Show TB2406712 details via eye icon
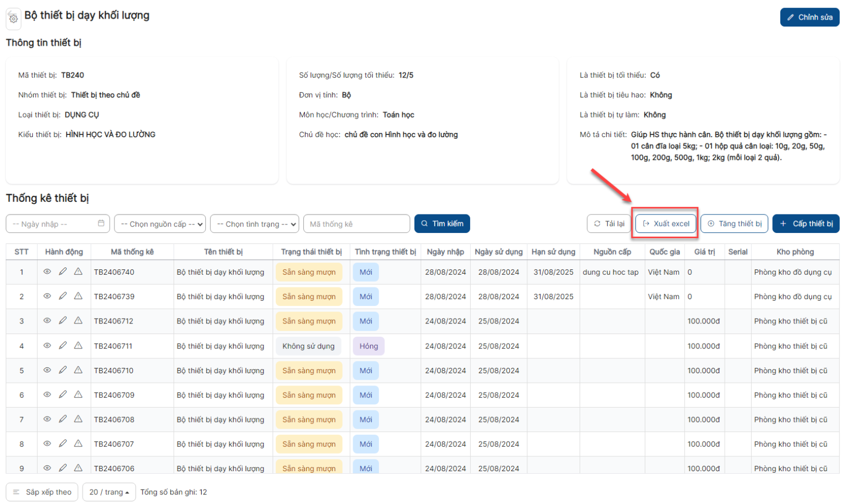Image resolution: width=847 pixels, height=504 pixels. 47,320
